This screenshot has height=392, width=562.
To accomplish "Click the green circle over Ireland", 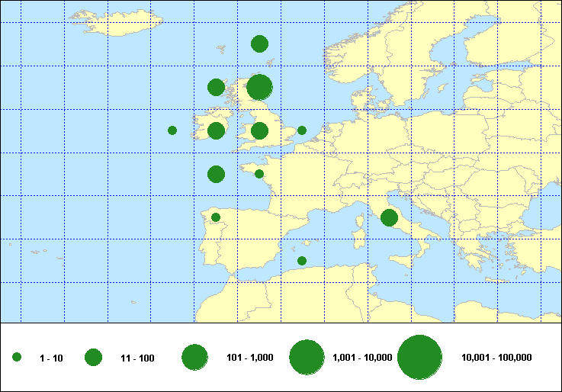I will coord(216,130).
